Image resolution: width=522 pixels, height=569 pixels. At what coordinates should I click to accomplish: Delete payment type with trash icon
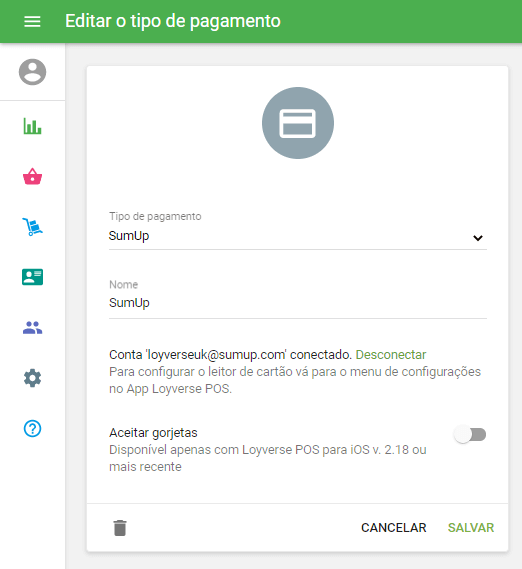coord(120,528)
